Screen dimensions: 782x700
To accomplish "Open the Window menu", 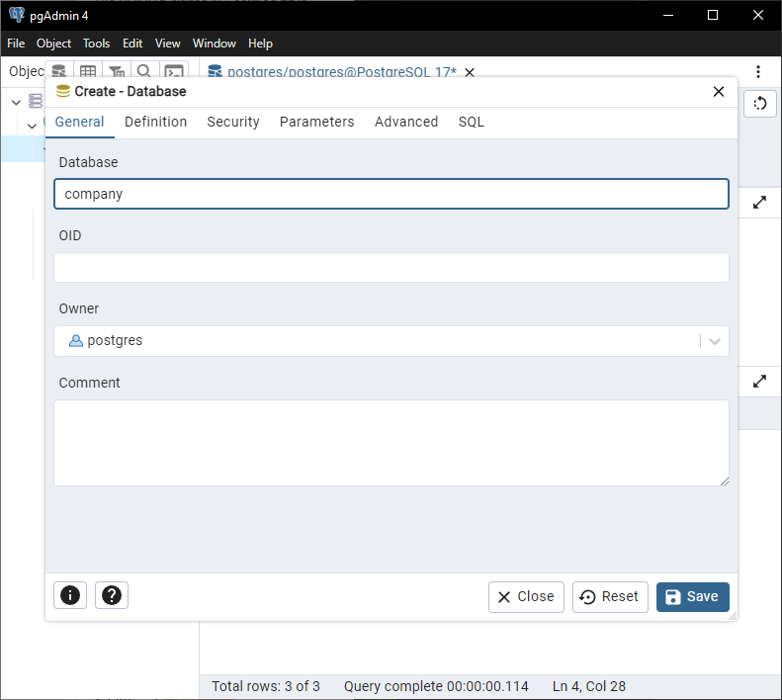I will coord(215,44).
